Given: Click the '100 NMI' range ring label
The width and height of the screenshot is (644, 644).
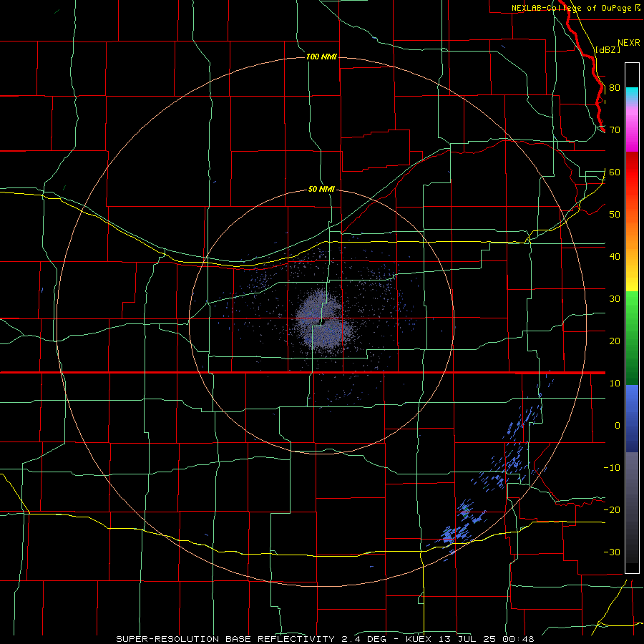Looking at the screenshot, I should [x=321, y=57].
